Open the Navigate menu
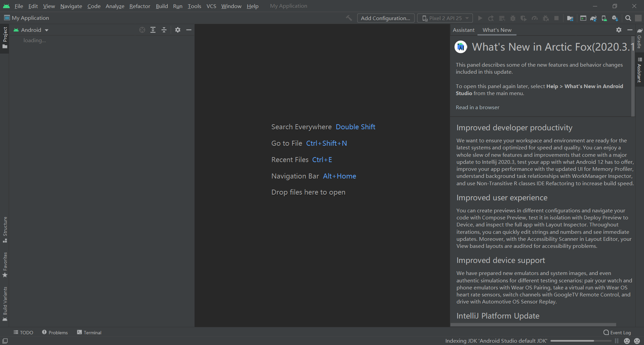 [71, 6]
